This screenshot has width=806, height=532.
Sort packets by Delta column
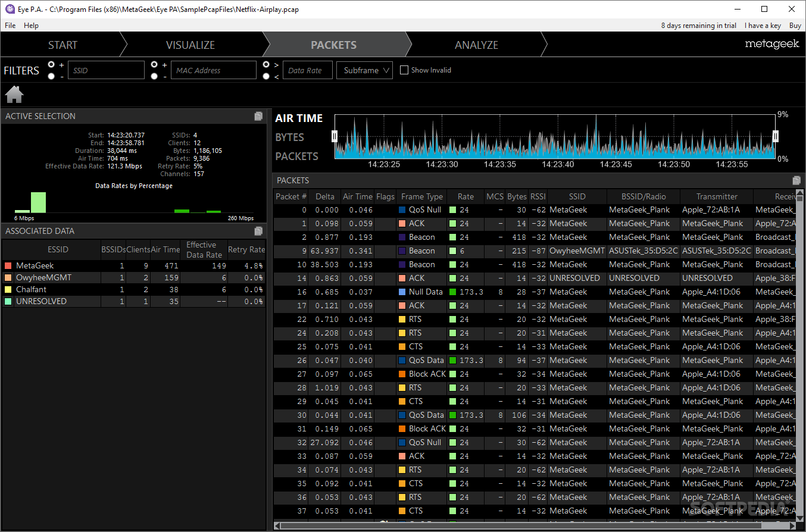325,196
